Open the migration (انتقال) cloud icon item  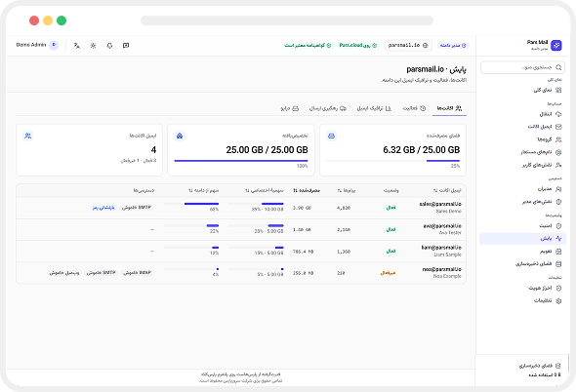tap(522, 114)
